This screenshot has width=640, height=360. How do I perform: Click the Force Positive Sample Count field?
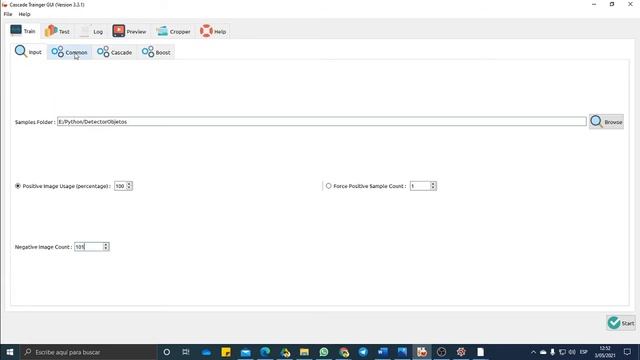[x=420, y=186]
